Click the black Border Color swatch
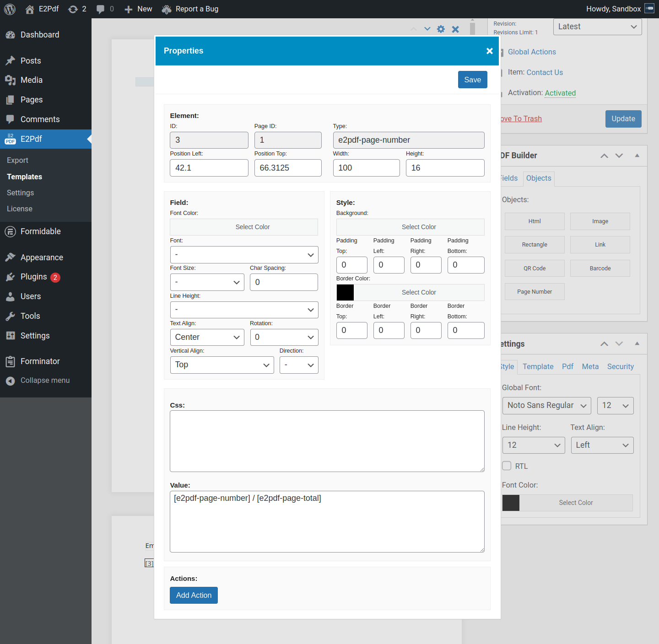 tap(345, 293)
